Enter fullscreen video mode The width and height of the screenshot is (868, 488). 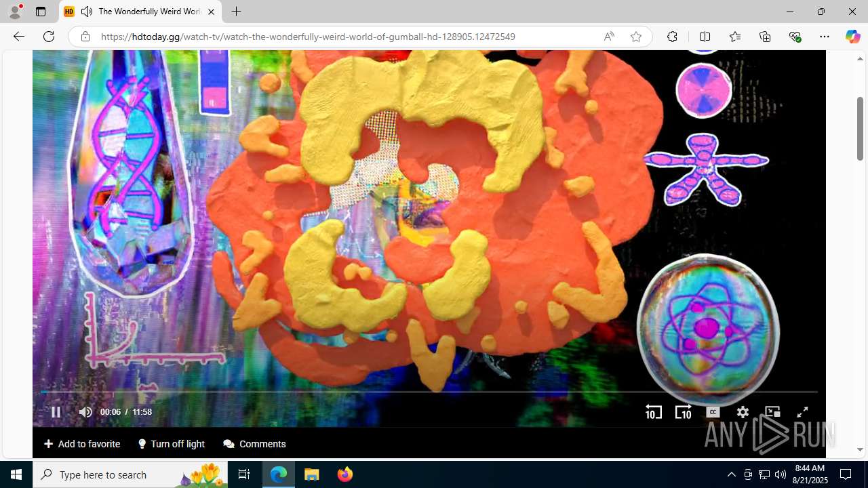pos(802,412)
